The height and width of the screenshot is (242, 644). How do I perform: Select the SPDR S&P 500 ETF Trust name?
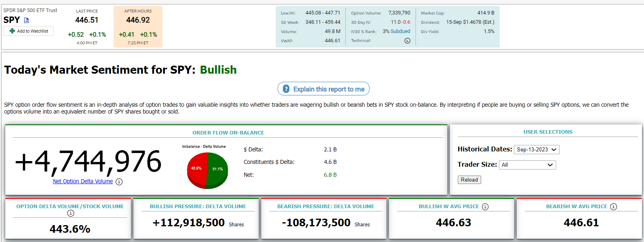[x=30, y=10]
